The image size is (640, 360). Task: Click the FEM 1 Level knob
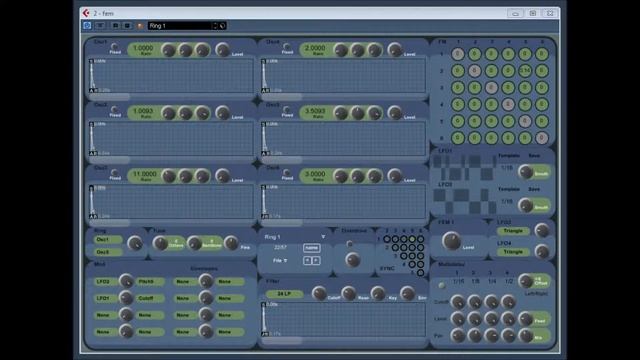pyautogui.click(x=451, y=241)
